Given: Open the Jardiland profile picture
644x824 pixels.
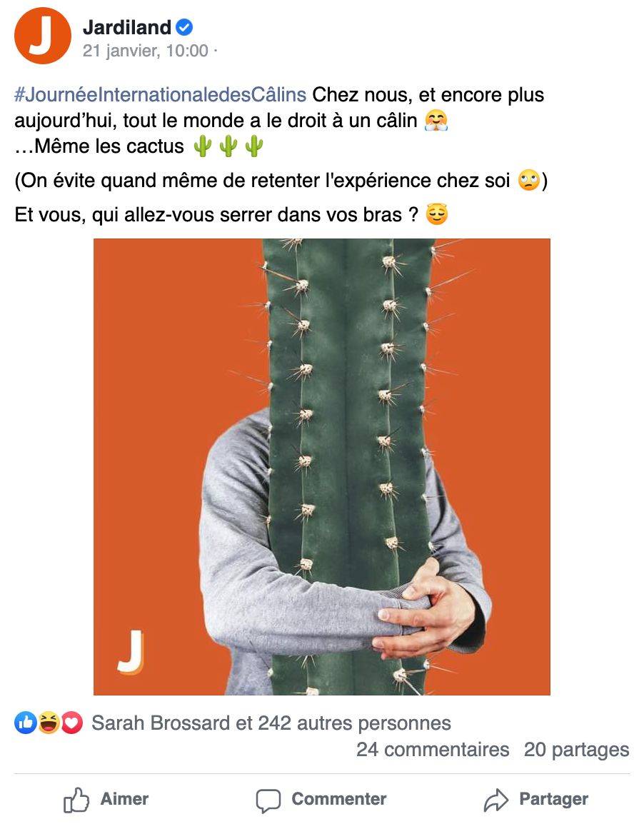Looking at the screenshot, I should point(43,36).
